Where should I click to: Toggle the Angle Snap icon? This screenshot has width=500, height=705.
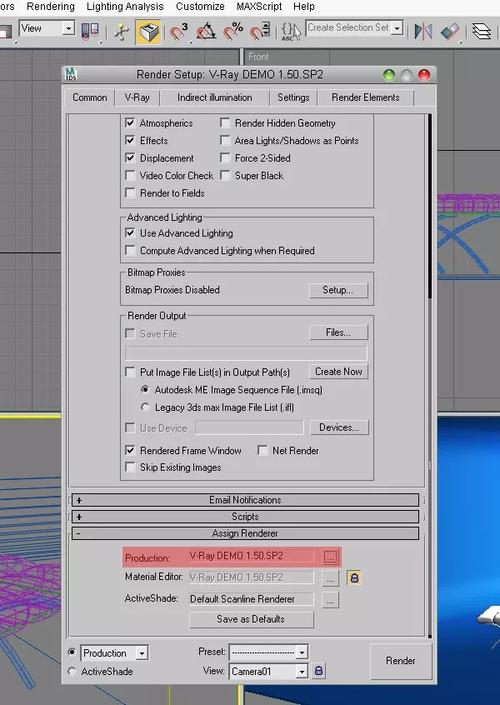206,32
